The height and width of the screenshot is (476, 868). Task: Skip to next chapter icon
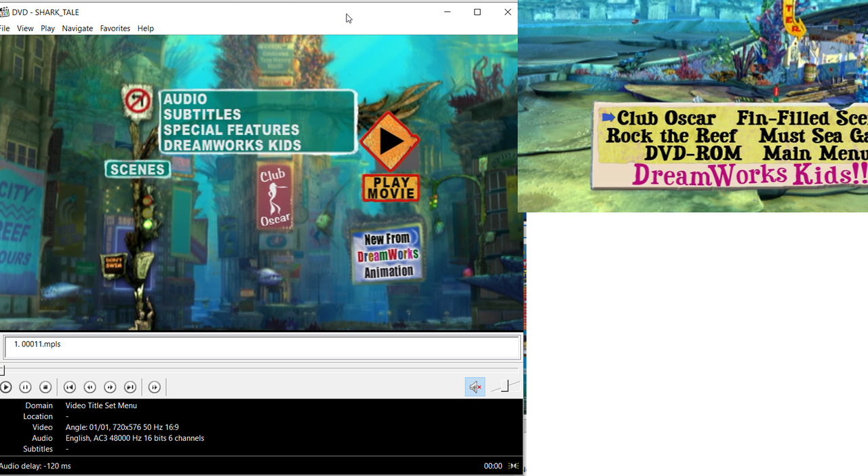tap(130, 387)
